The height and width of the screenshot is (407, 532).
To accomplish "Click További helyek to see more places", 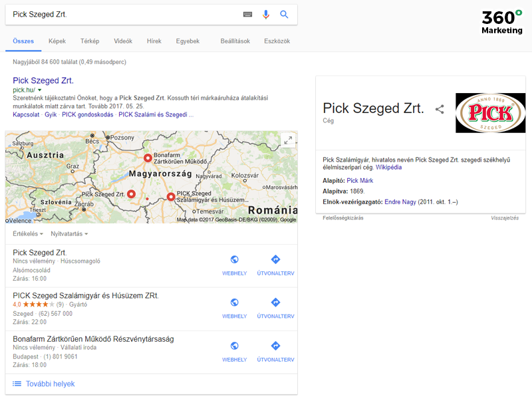I will [x=51, y=384].
